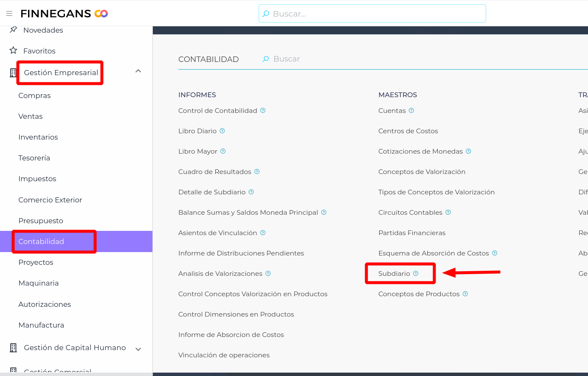Screen dimensions: 588x376
Task: Expand Gestión de Capital Humano section
Action: pyautogui.click(x=138, y=349)
